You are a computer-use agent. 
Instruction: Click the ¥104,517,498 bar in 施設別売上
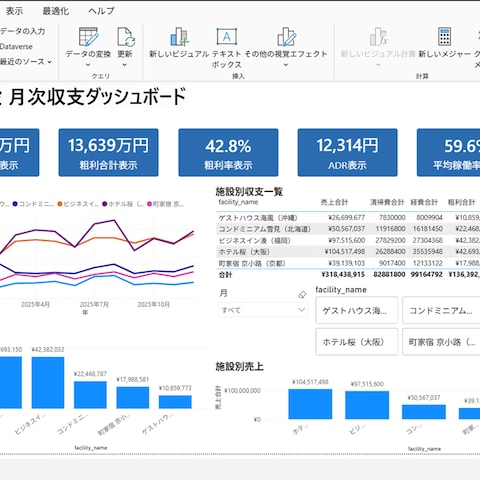[310, 404]
